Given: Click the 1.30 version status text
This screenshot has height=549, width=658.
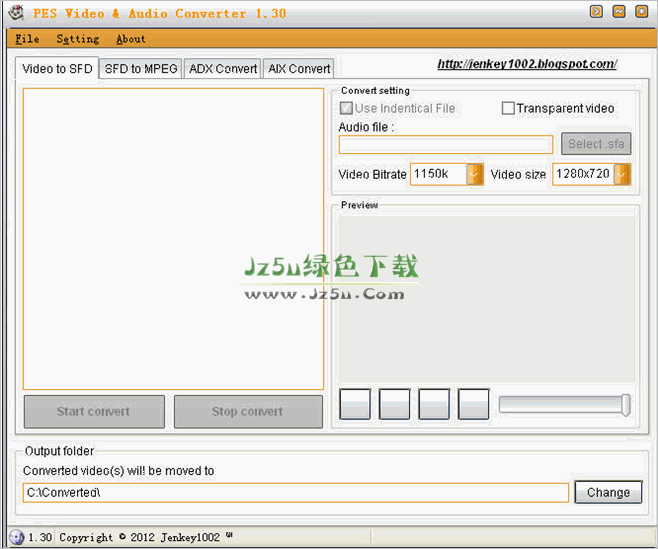Looking at the screenshot, I should (x=40, y=537).
